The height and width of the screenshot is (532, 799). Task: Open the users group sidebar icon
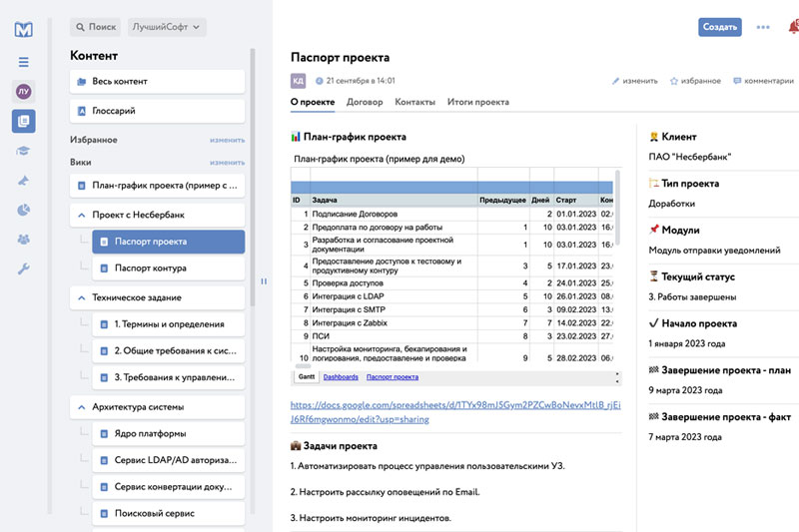[x=23, y=240]
